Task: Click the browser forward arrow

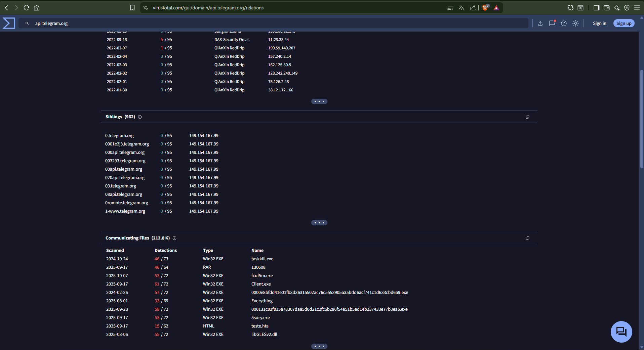Action: point(16,8)
